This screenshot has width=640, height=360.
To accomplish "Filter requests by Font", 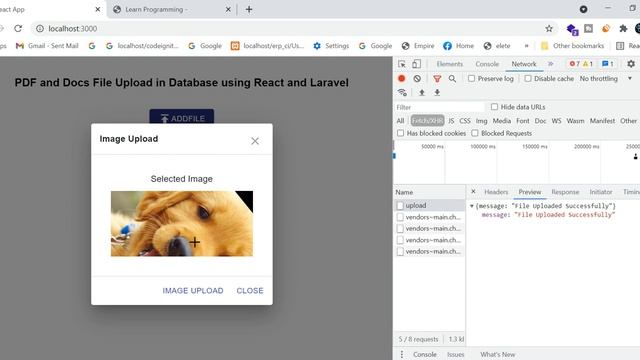I will pos(522,121).
